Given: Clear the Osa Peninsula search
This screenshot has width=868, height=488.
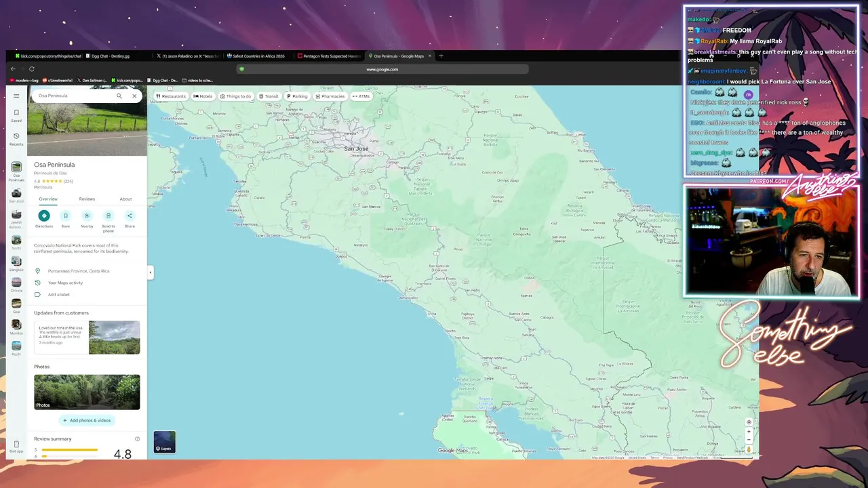Looking at the screenshot, I should tap(134, 96).
